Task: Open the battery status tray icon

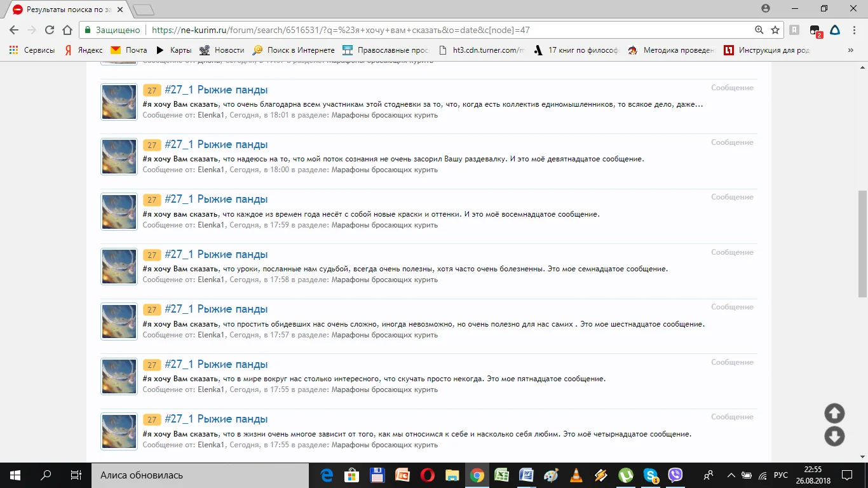Action: [x=747, y=475]
